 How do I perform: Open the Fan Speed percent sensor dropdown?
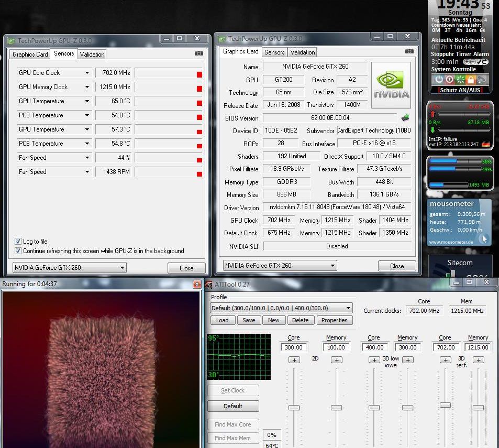point(87,158)
